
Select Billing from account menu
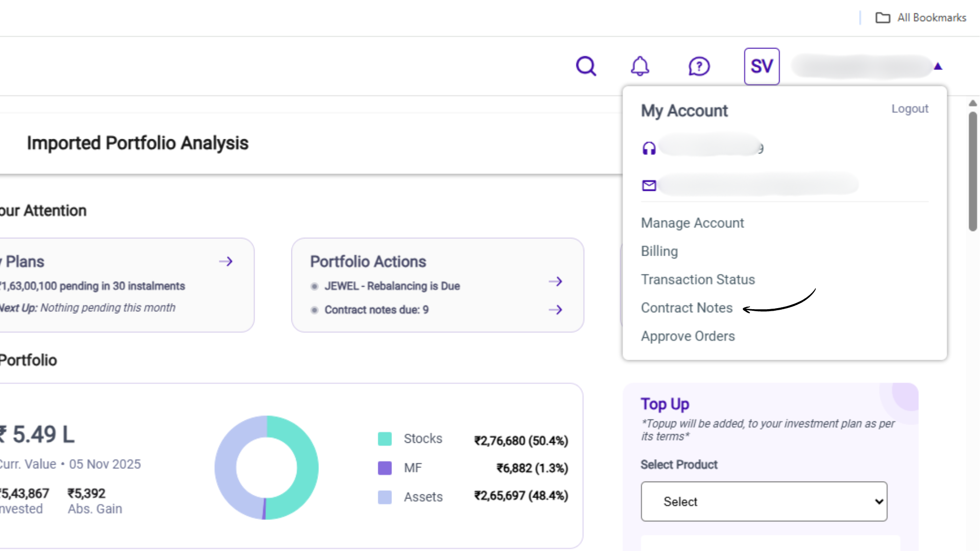[659, 251]
